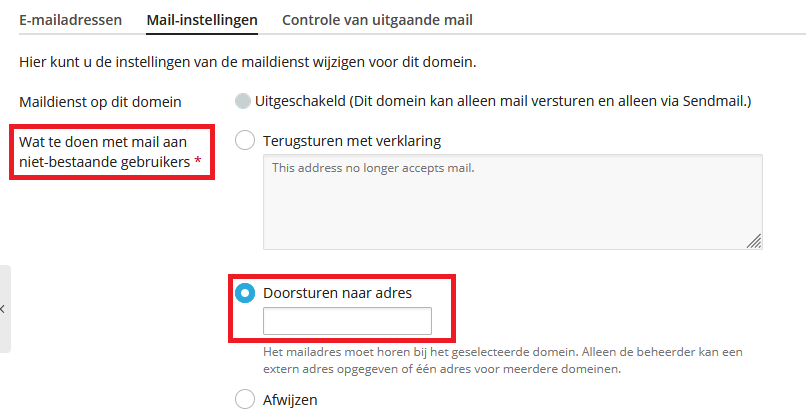
Task: Click the 'Uitgeschakeld (Dit domein kan alleen...)' label text
Action: coord(503,101)
